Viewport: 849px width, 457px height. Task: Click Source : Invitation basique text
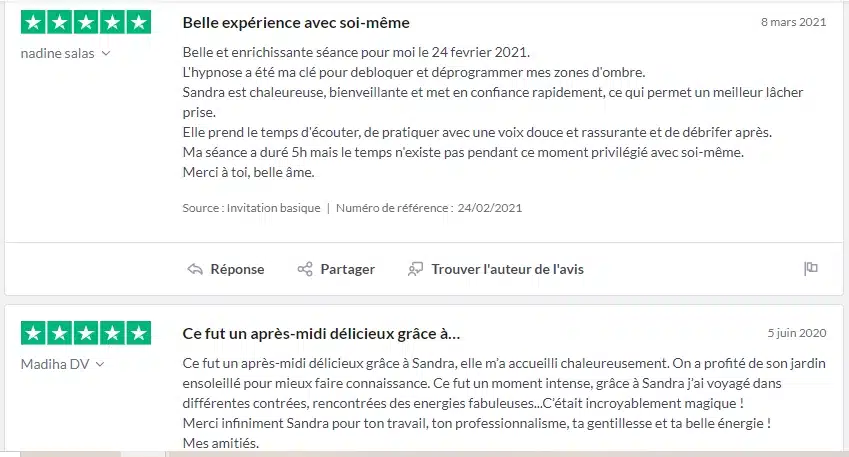point(252,208)
